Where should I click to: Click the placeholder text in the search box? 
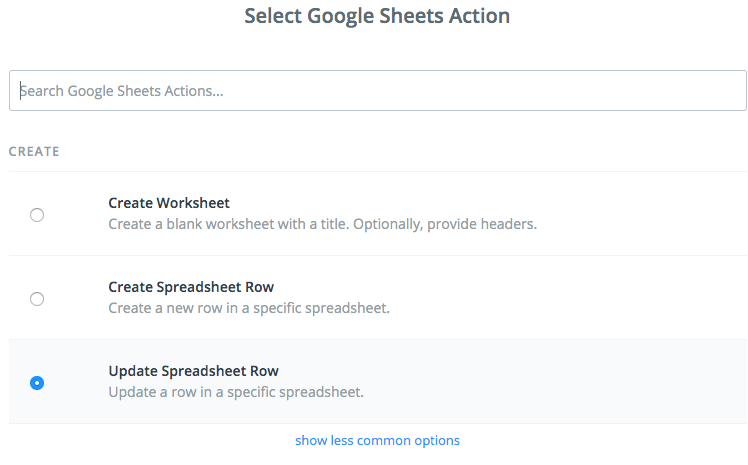pyautogui.click(x=122, y=91)
